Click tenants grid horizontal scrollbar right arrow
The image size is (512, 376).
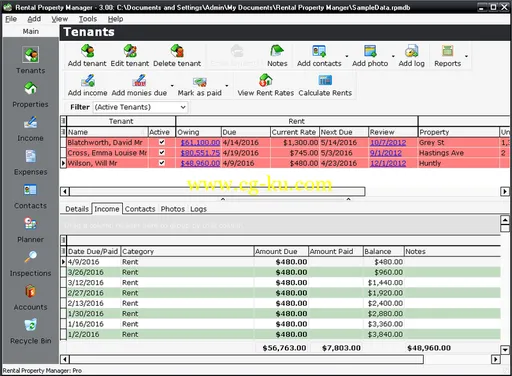(x=505, y=191)
